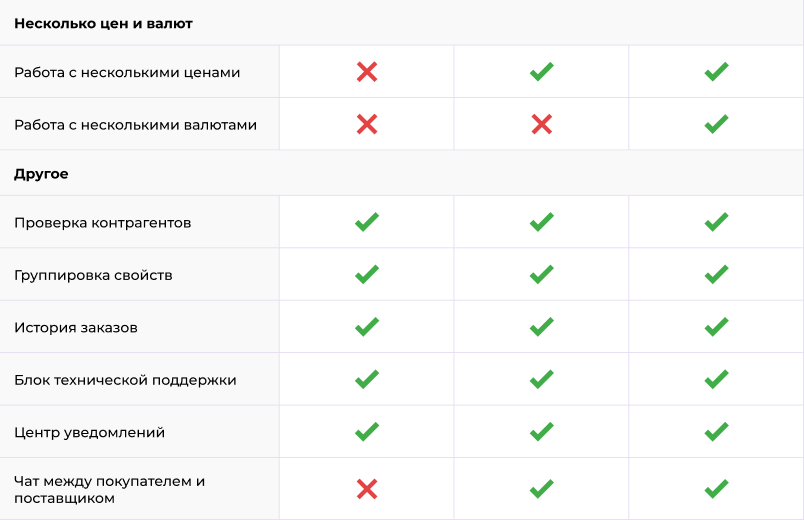The image size is (804, 520).
Task: Click red cross for buyer-supplier chat row
Action: click(x=367, y=489)
